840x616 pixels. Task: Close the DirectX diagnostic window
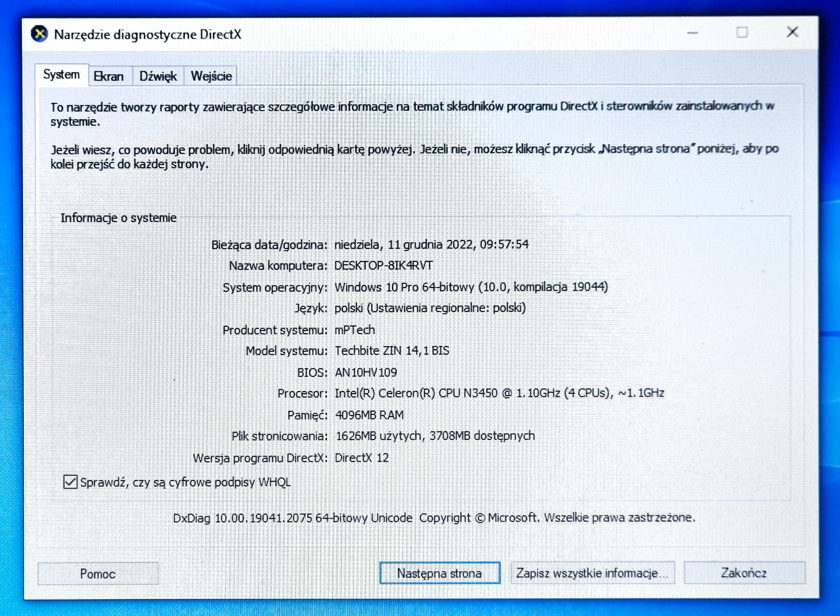[793, 32]
